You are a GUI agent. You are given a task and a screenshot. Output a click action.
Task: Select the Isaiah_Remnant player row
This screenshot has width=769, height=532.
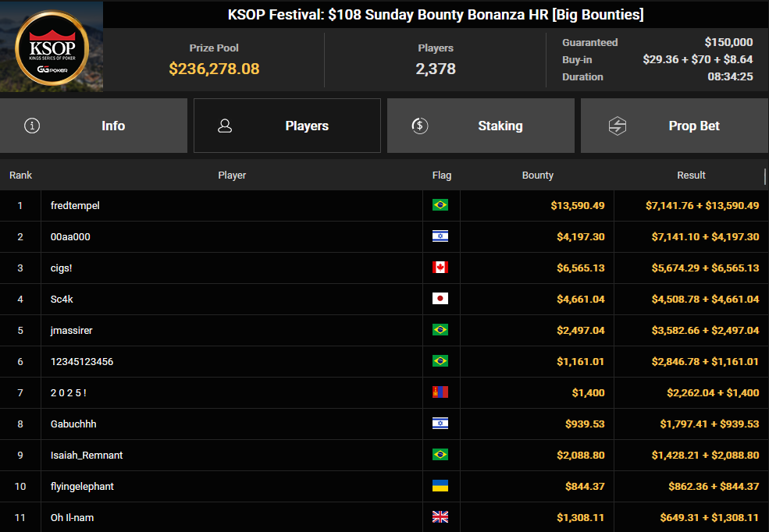384,455
